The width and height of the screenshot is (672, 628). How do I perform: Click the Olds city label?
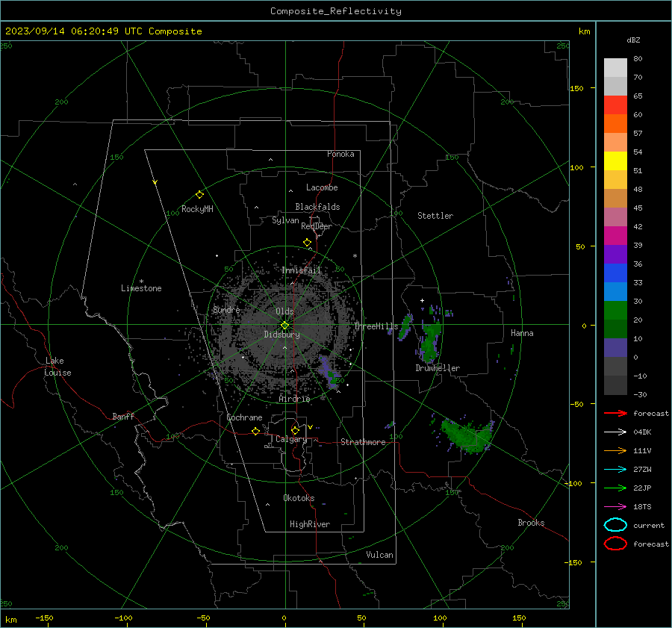tap(284, 311)
